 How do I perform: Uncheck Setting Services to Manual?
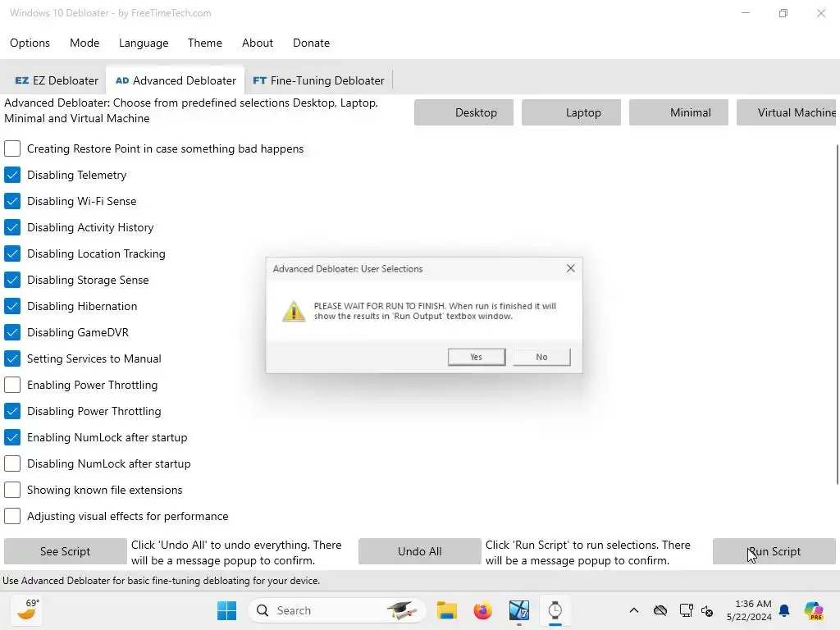tap(12, 358)
